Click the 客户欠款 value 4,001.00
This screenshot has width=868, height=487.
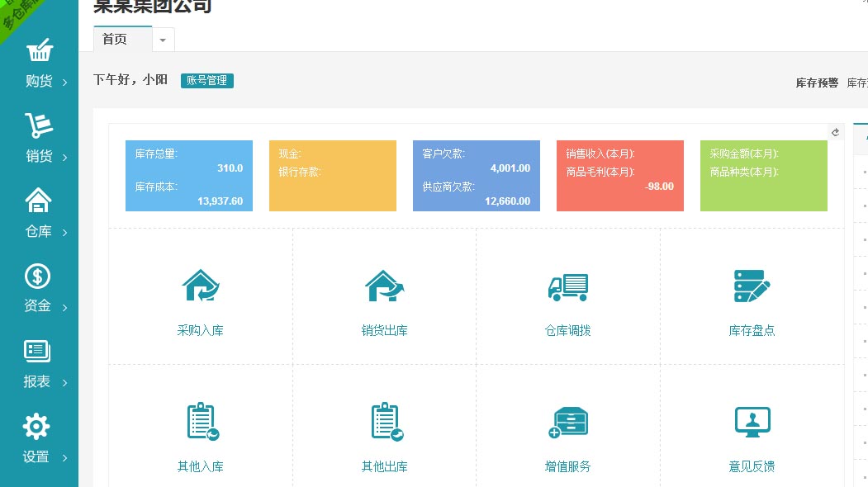(510, 168)
